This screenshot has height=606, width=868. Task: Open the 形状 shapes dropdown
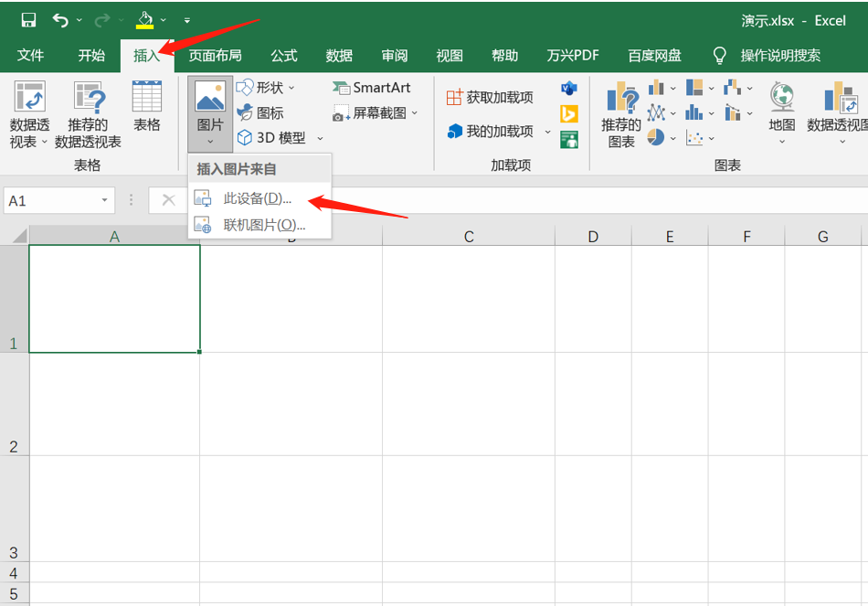[x=265, y=88]
